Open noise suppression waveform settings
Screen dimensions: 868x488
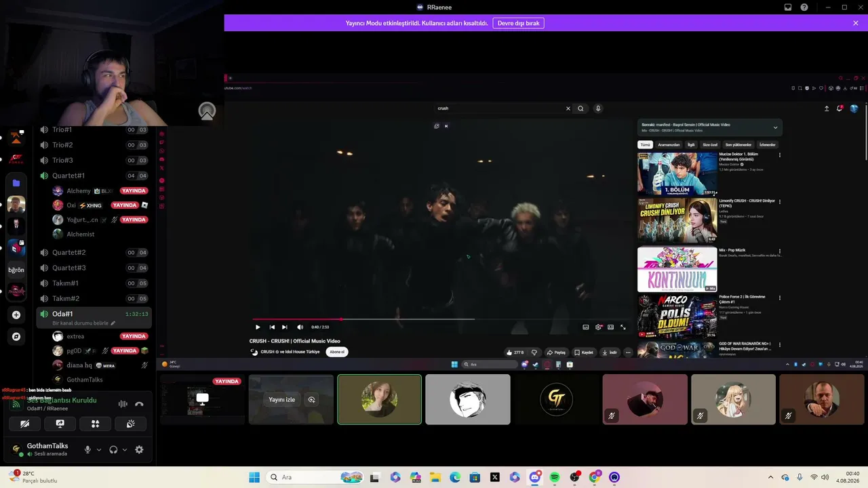[x=123, y=404]
